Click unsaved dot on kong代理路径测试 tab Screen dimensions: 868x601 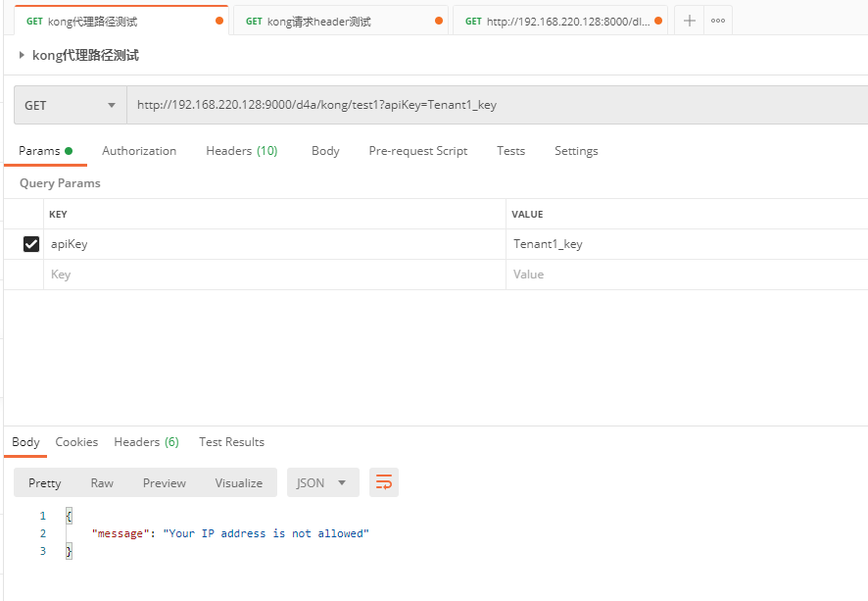[x=219, y=21]
